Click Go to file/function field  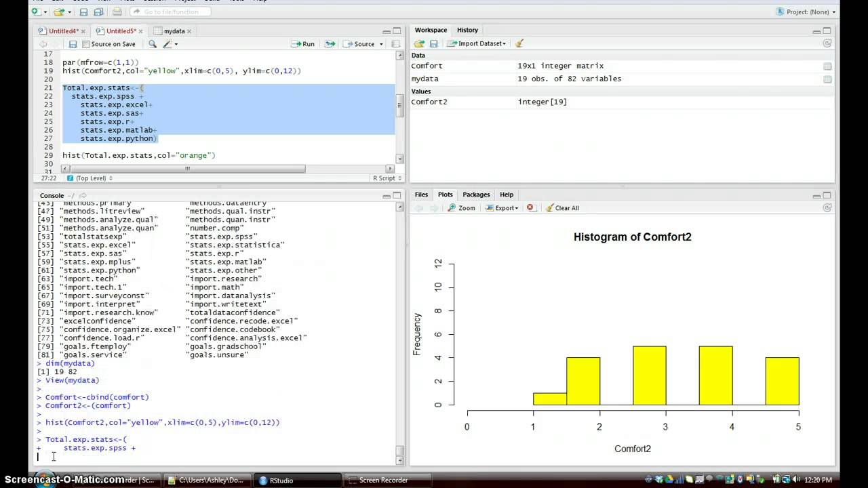pos(170,12)
